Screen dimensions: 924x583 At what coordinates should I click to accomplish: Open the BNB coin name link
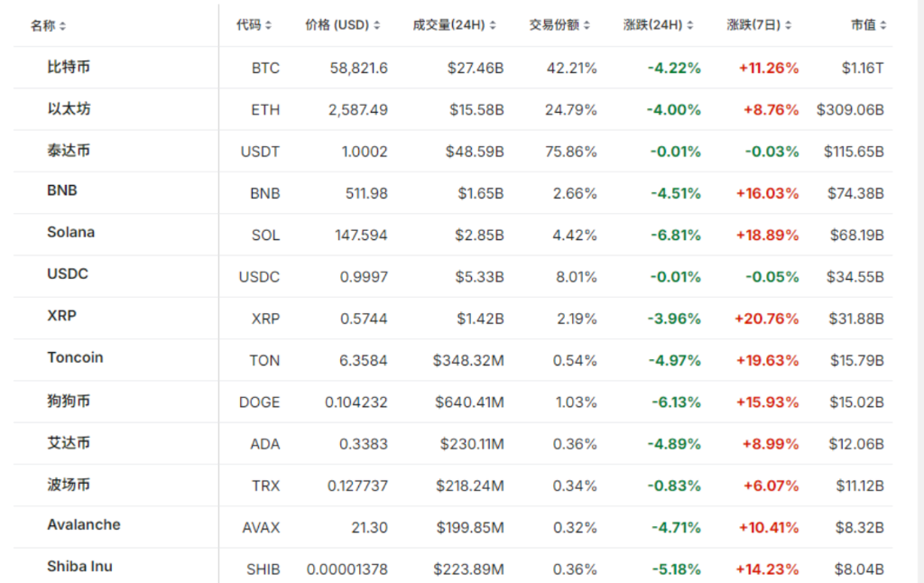pos(62,190)
